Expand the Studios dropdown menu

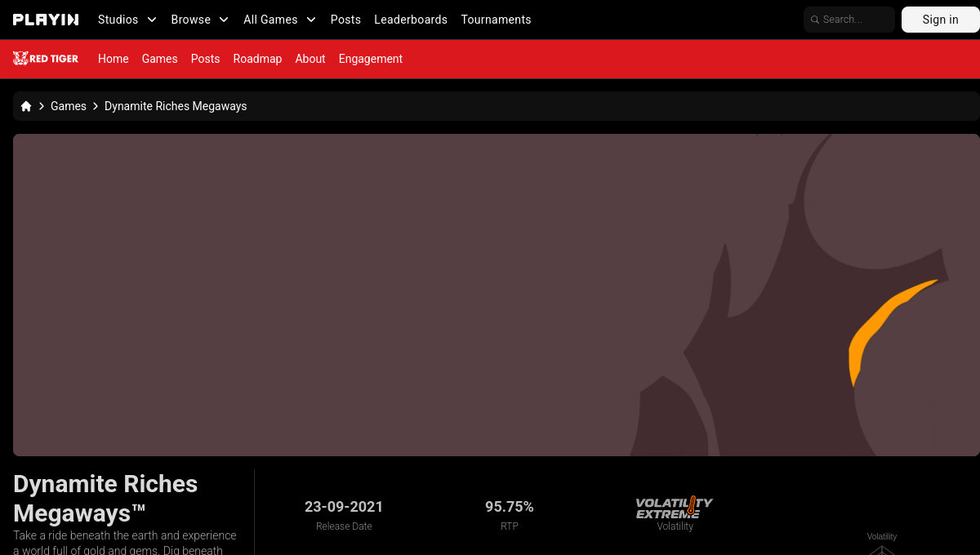[127, 20]
